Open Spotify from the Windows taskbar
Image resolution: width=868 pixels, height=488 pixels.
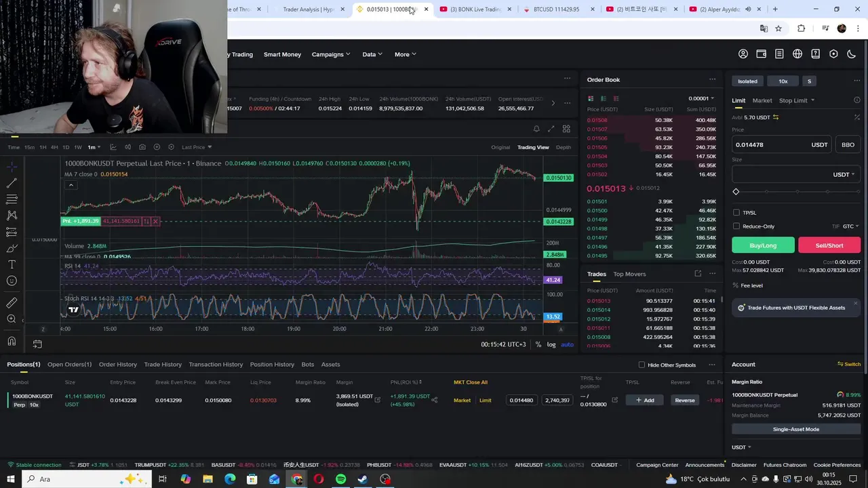(340, 479)
